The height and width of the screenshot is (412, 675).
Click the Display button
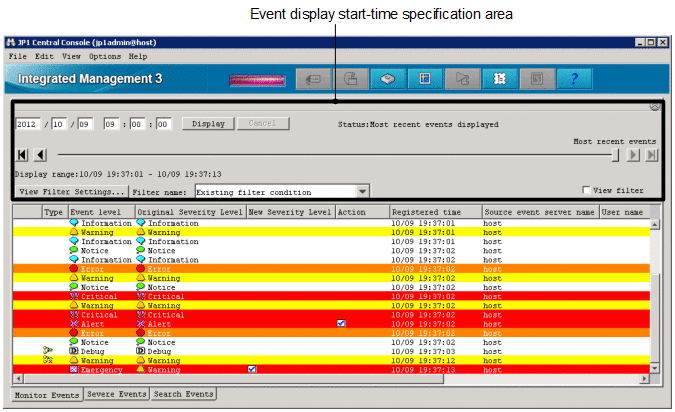pyautogui.click(x=208, y=124)
